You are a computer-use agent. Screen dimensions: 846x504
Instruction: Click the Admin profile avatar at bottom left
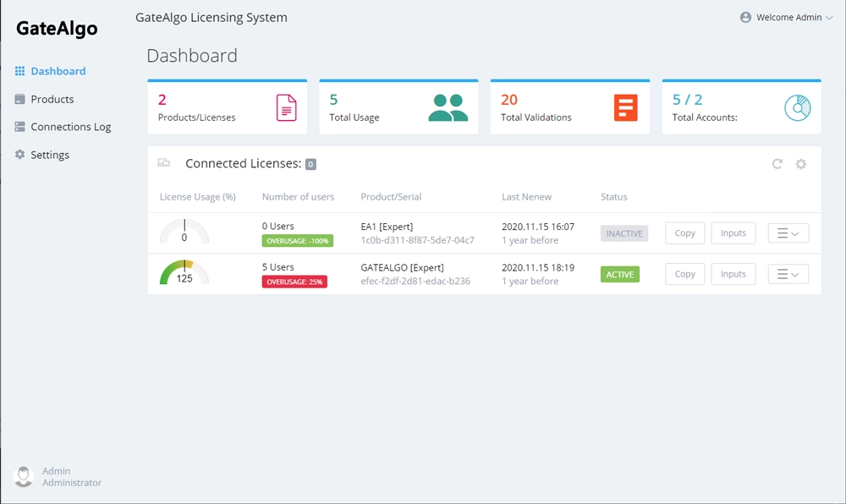tap(24, 476)
